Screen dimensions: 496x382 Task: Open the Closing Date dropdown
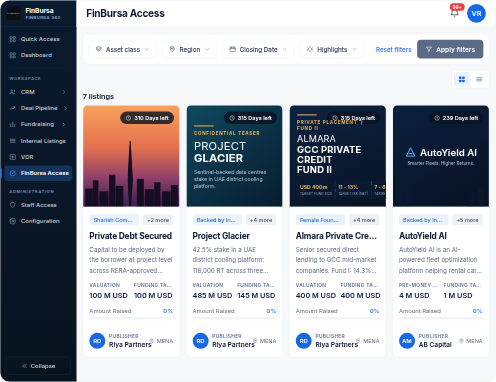[x=258, y=49]
